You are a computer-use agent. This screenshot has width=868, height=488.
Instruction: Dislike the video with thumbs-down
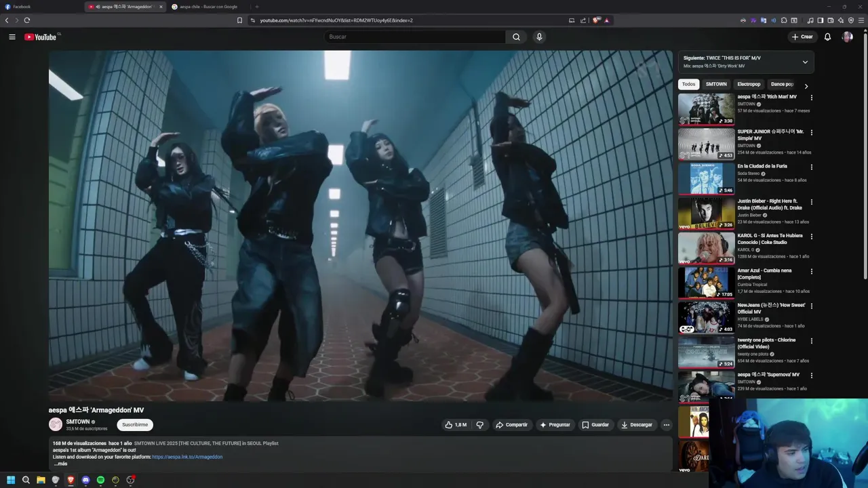[x=479, y=425]
